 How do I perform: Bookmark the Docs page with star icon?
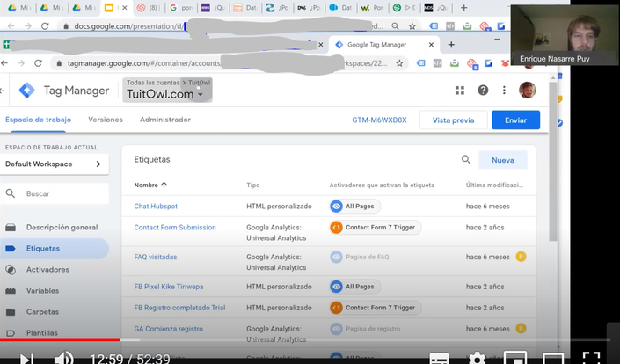[412, 26]
